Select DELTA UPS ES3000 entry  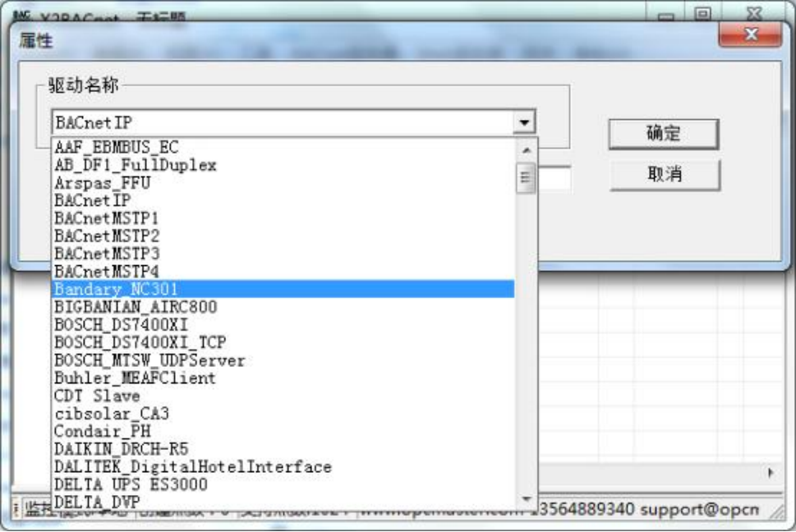pos(283,484)
